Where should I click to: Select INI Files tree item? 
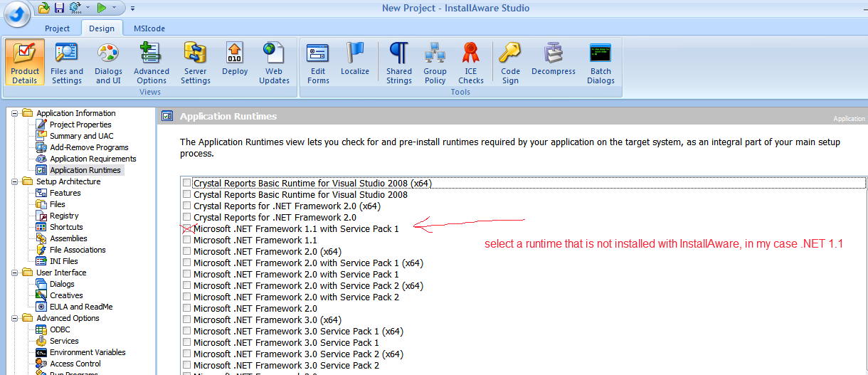64,261
